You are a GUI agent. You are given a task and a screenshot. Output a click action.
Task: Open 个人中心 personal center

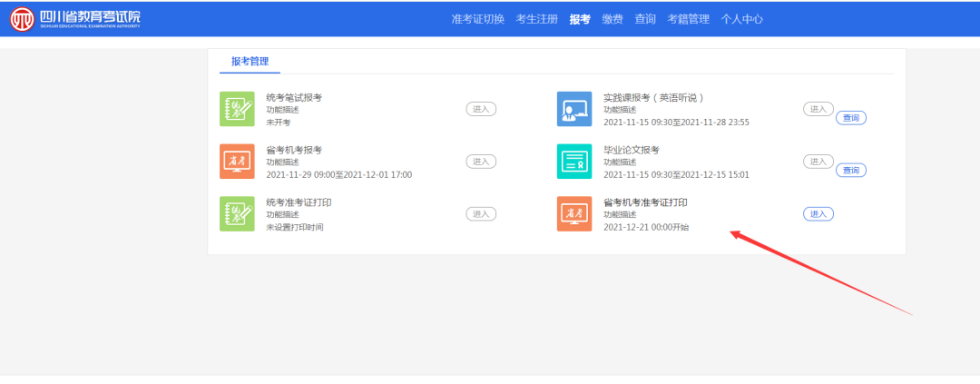pyautogui.click(x=742, y=19)
